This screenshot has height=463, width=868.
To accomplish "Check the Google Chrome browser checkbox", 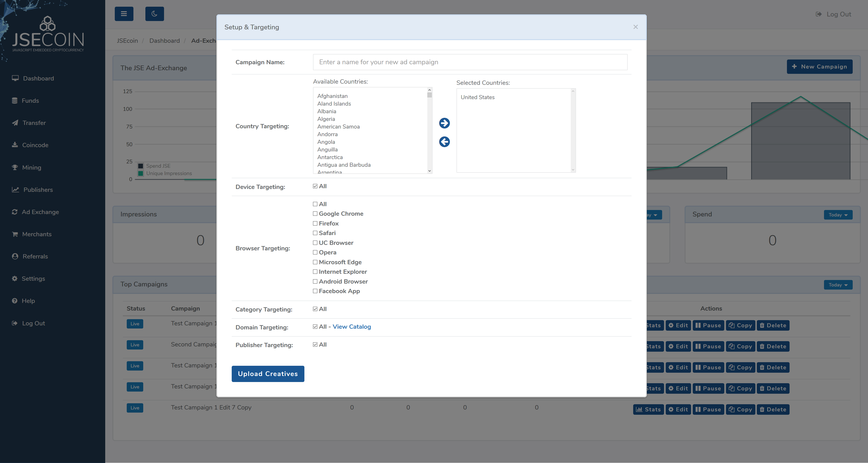I will click(315, 214).
